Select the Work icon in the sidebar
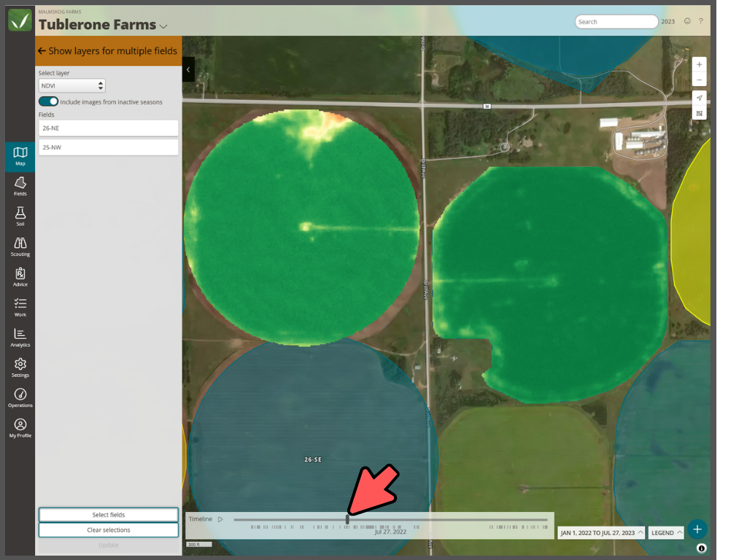Screen dimensions: 747x560 (20, 306)
